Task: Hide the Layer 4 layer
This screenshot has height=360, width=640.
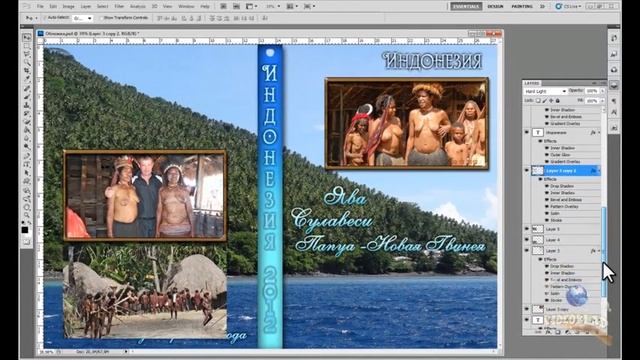Action: (527, 240)
